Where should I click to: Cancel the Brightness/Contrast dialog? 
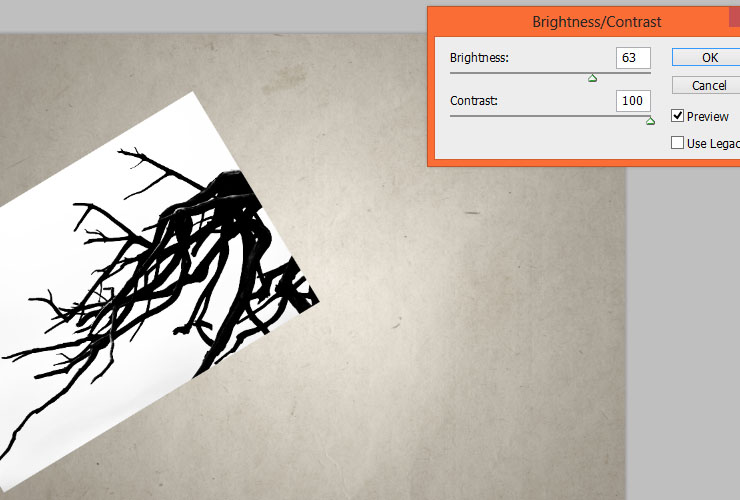[x=706, y=85]
